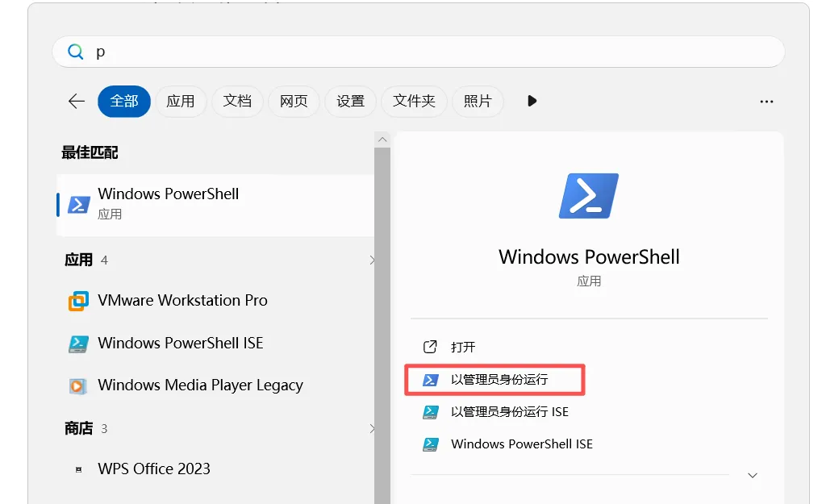Switch to the 照片 filter tab

point(478,101)
